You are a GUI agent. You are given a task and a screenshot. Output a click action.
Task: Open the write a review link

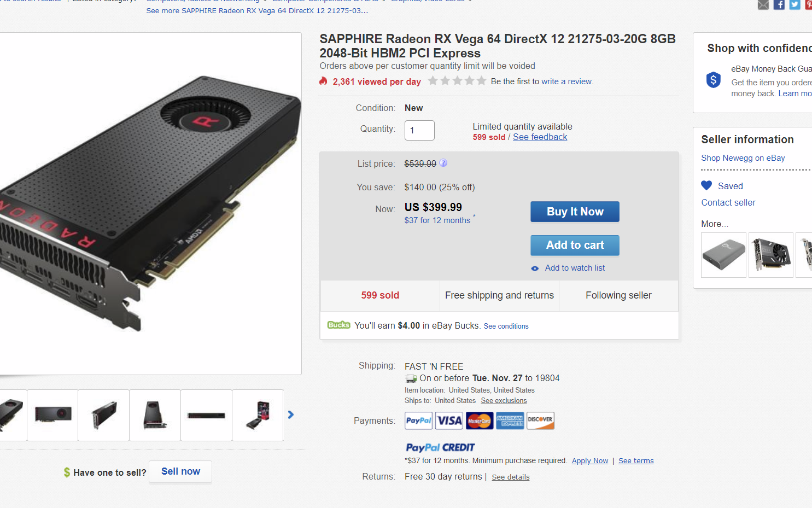click(x=566, y=81)
